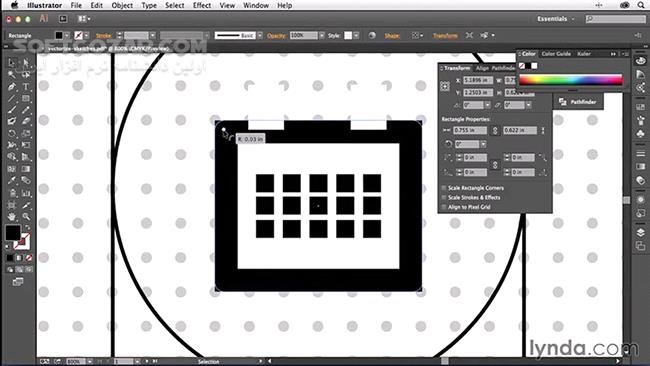This screenshot has width=650, height=366.
Task: Select the Direct Selection tool
Action: click(26, 63)
